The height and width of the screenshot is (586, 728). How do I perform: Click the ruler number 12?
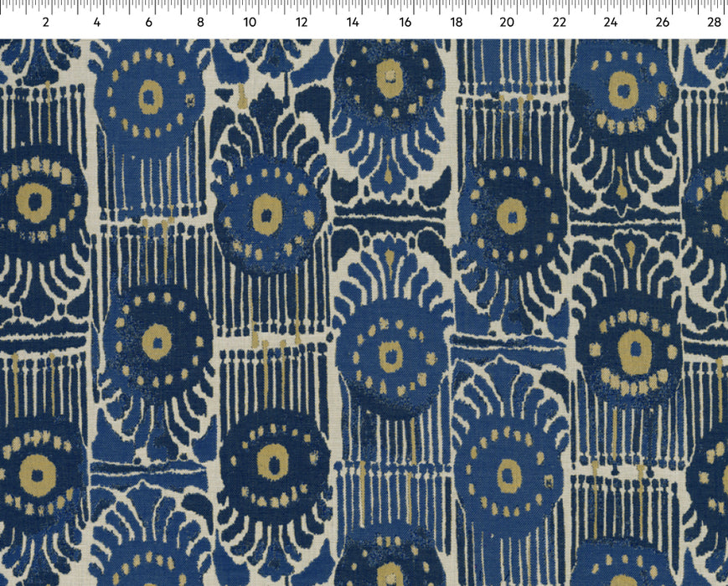click(x=302, y=23)
